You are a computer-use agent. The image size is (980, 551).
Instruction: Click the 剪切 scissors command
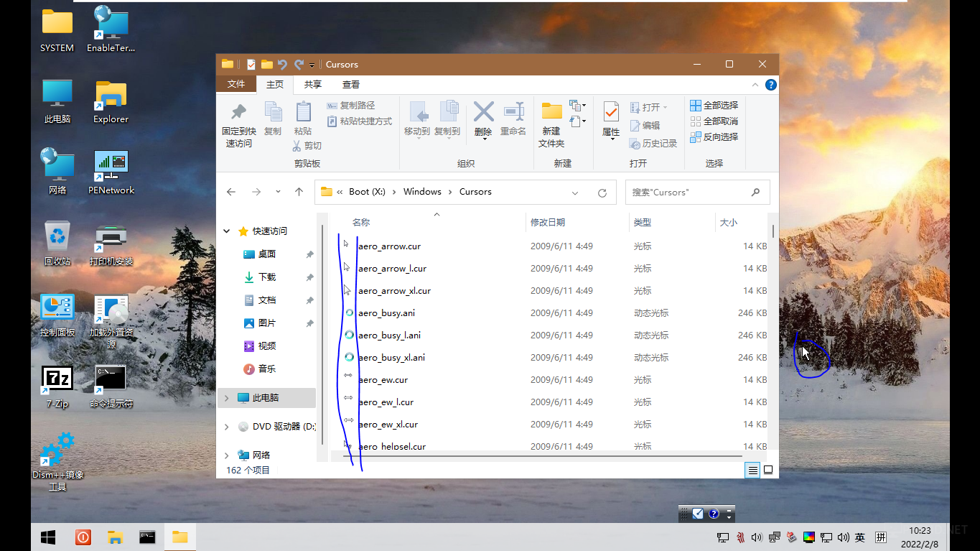pos(307,146)
